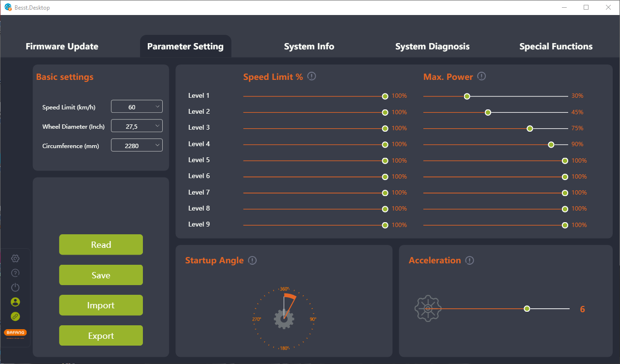Click the sidebar help question mark icon
This screenshot has width=620, height=364.
pyautogui.click(x=15, y=273)
